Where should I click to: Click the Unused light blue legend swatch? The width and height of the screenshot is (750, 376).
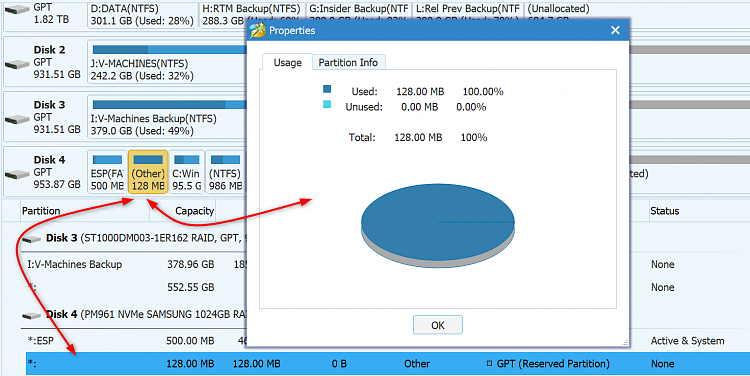pos(327,104)
